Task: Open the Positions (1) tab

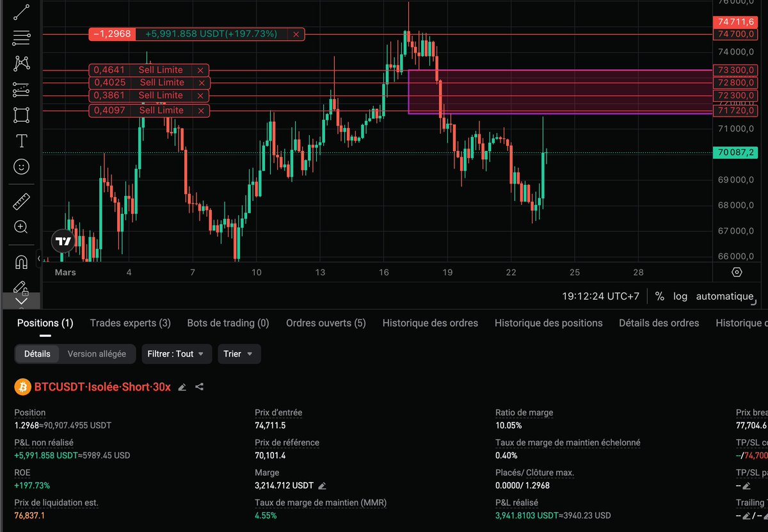Action: tap(45, 323)
